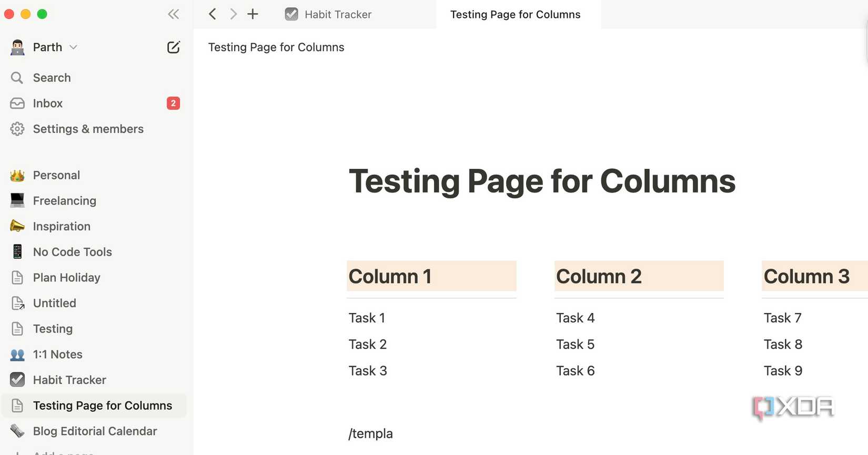
Task: Switch to the Habit Tracker tab
Action: pos(337,15)
